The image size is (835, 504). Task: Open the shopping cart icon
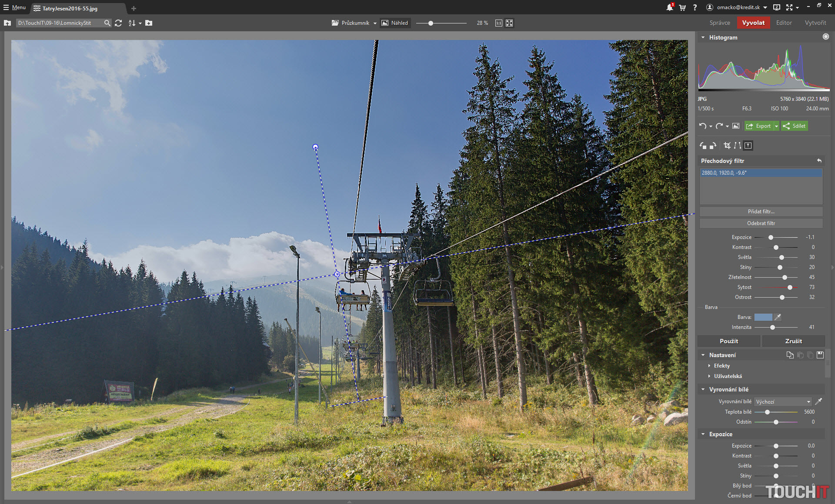pos(682,7)
